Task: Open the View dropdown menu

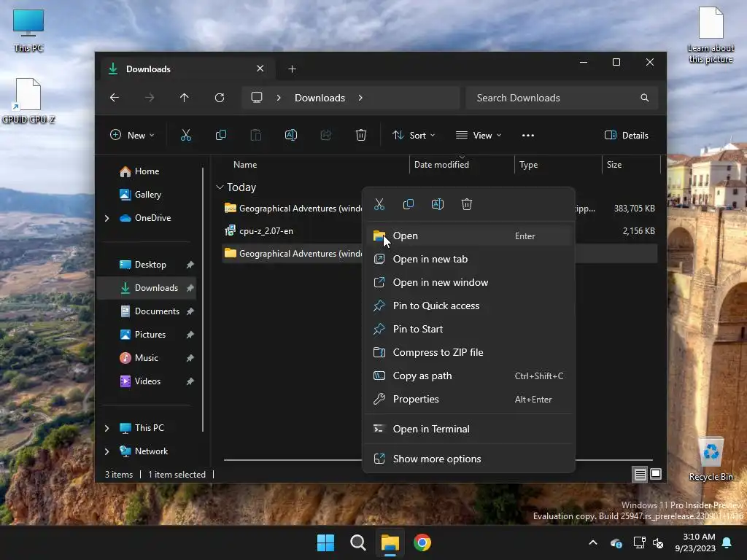Action: [479, 135]
